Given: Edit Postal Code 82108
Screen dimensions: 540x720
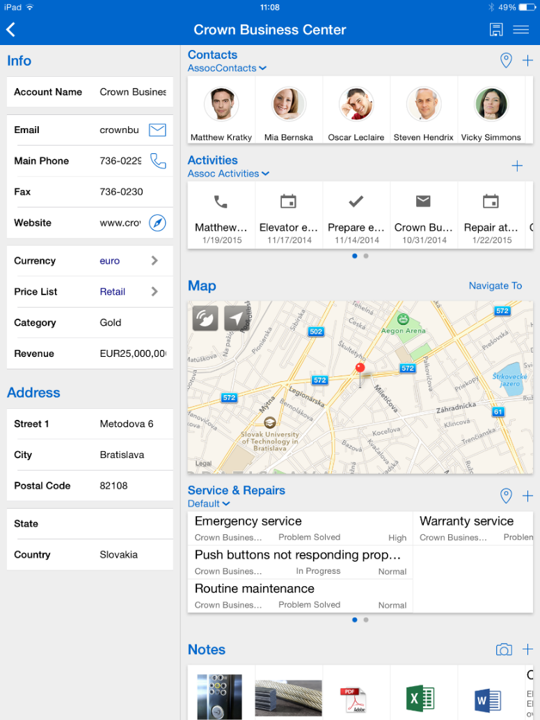Looking at the screenshot, I should [90, 486].
